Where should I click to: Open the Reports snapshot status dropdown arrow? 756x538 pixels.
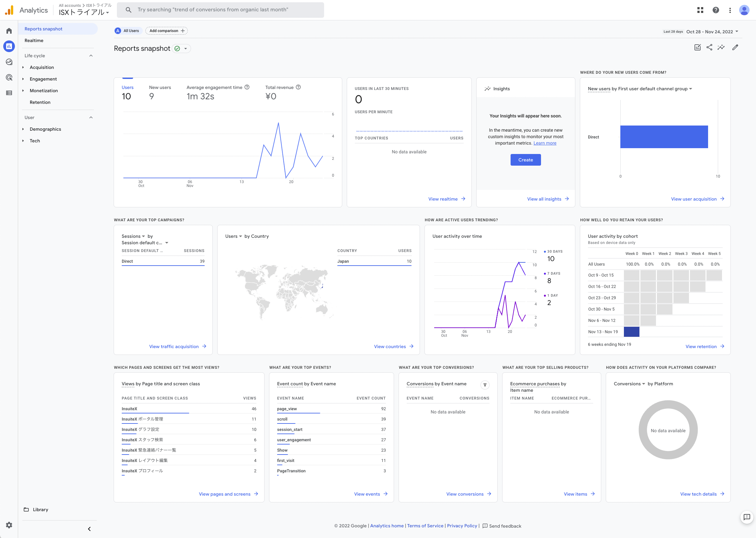click(186, 49)
